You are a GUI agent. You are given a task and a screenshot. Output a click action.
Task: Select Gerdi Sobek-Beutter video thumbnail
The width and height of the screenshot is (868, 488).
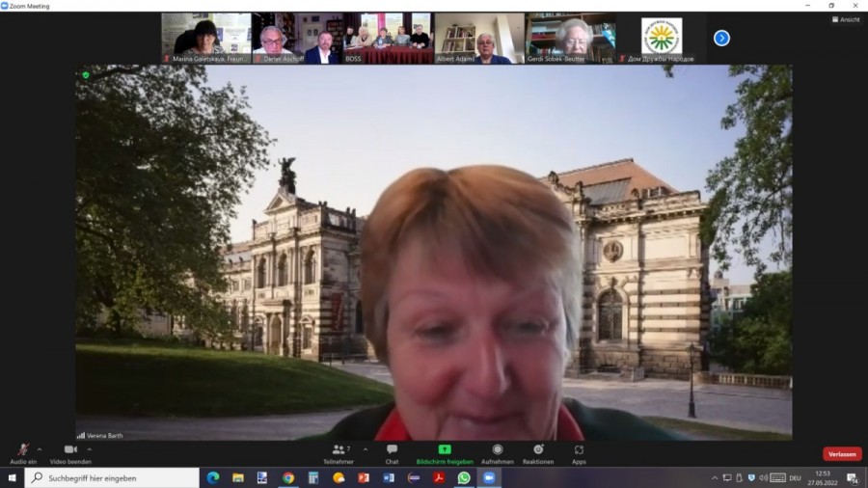pyautogui.click(x=570, y=38)
